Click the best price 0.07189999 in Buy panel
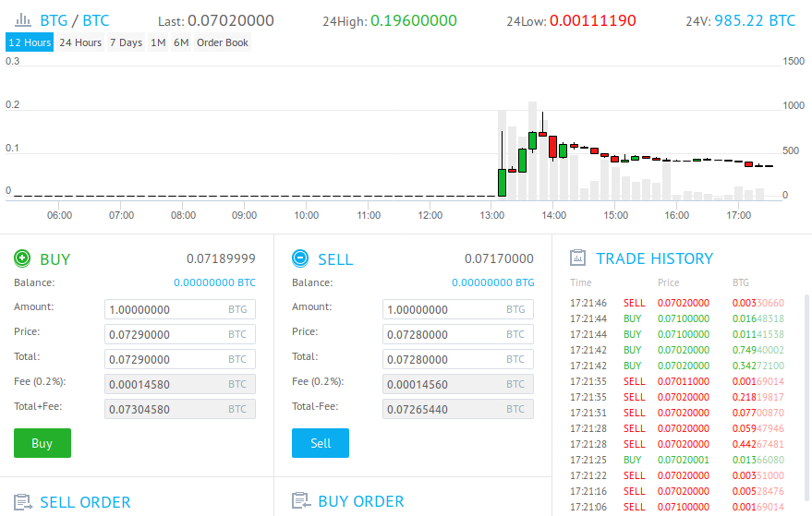 221,258
